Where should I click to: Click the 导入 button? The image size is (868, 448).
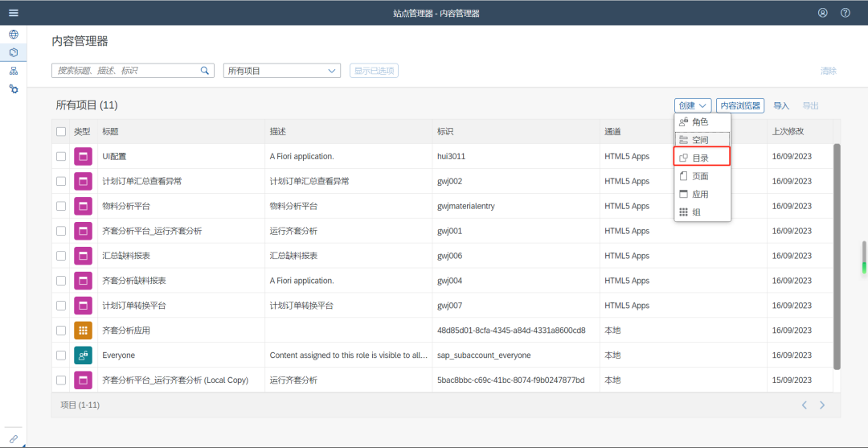click(781, 105)
